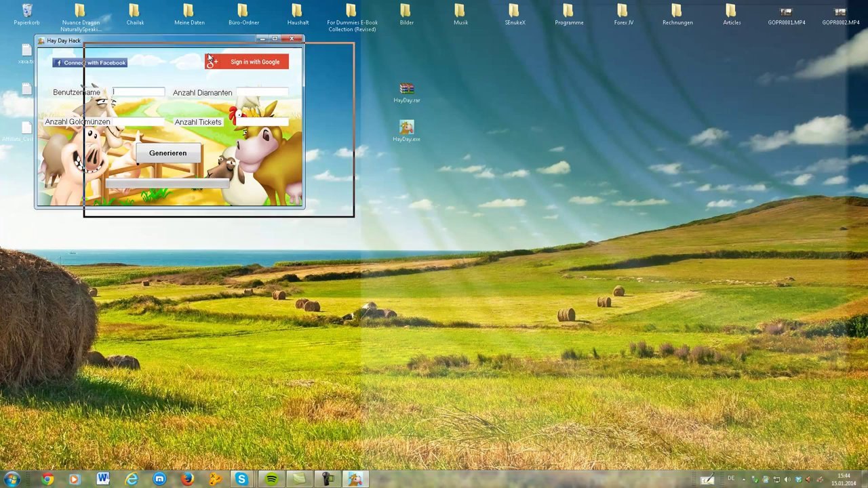Switch to Spotify in the taskbar
868x488 pixels.
(x=271, y=479)
